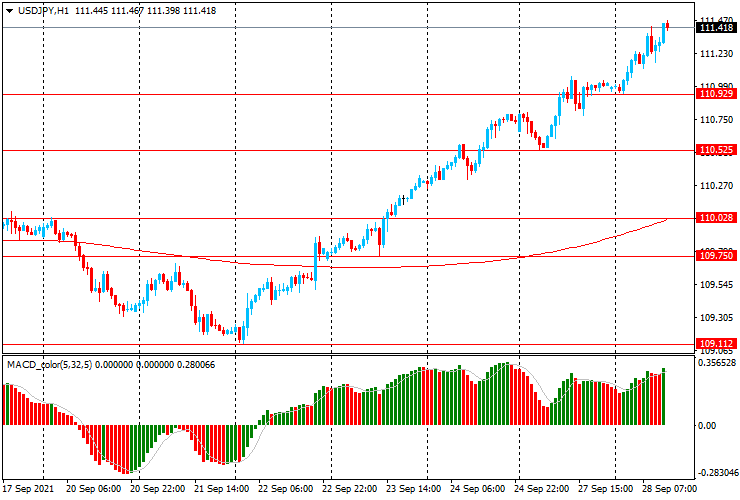This screenshot has height=500, width=740.
Task: Click the 21 Sep 14:00 time axis label
Action: point(221,489)
